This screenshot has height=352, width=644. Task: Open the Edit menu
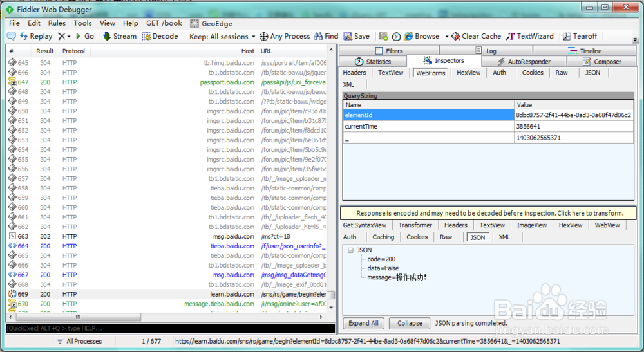coord(34,23)
